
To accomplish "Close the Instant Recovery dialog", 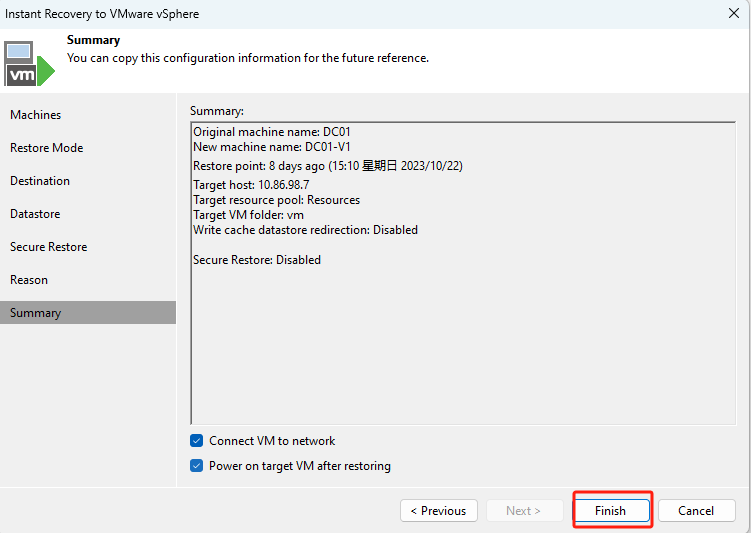I will click(734, 13).
